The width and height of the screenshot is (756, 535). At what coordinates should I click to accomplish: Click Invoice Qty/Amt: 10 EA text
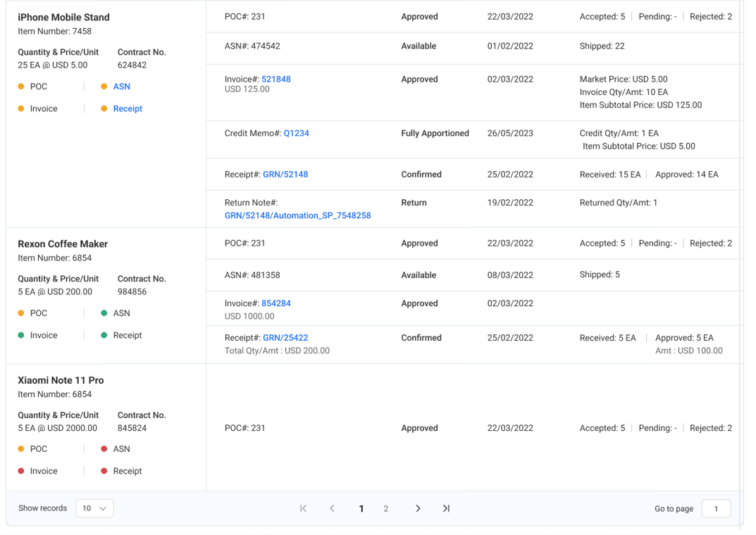click(624, 92)
